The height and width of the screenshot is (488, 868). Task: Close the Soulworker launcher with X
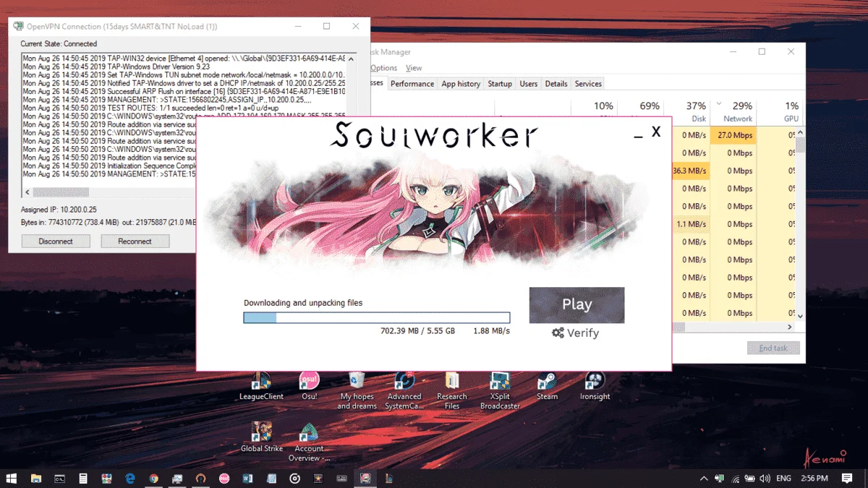tap(656, 132)
